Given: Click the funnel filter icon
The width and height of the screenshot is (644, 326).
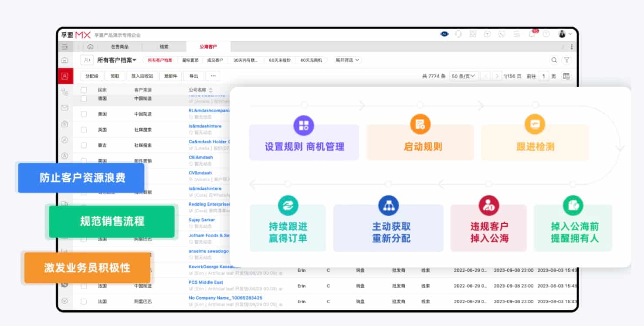Looking at the screenshot, I should click(x=566, y=60).
